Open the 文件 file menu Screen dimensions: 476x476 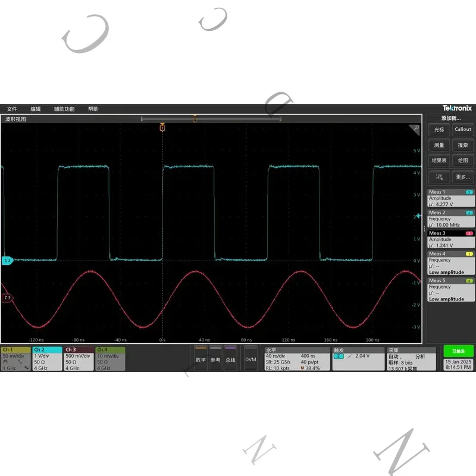tap(12, 109)
